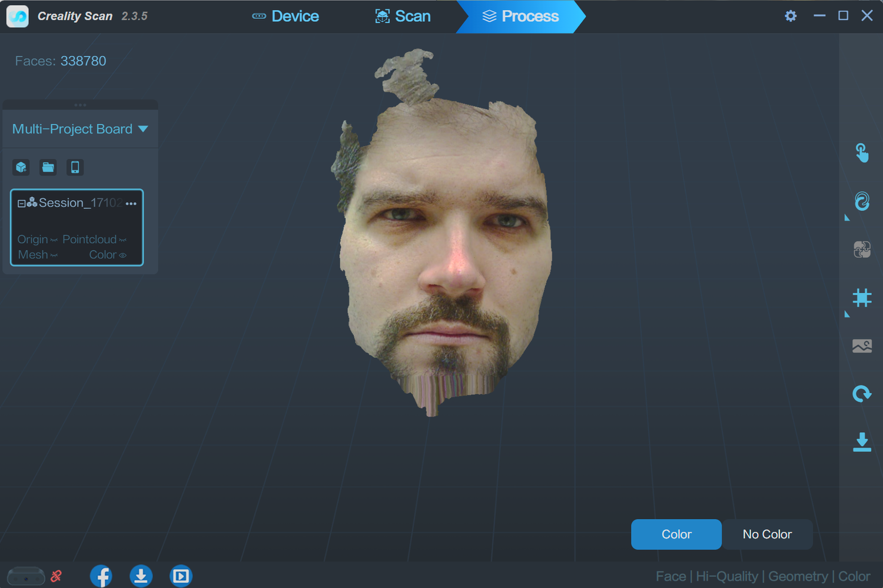The width and height of the screenshot is (883, 588).
Task: Hide the Color preview via its eye toggle
Action: [123, 255]
